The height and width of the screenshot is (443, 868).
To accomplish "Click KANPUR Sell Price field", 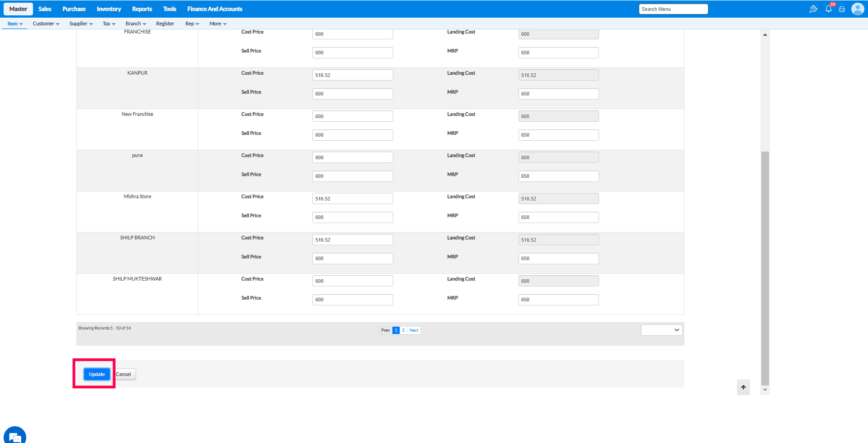I will (353, 94).
